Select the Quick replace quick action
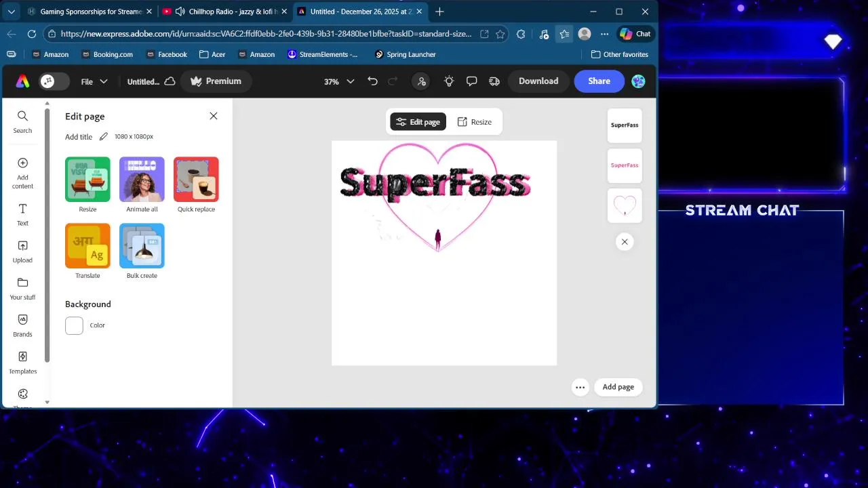868x488 pixels. [196, 180]
